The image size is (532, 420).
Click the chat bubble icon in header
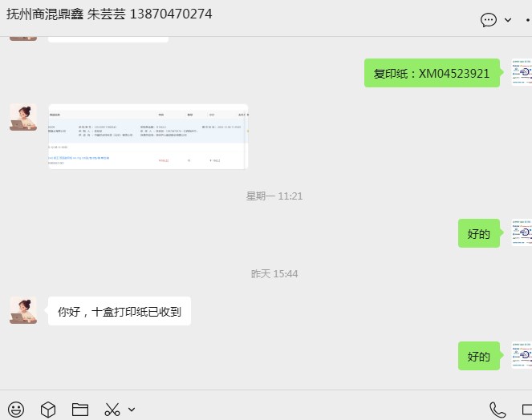tap(489, 20)
